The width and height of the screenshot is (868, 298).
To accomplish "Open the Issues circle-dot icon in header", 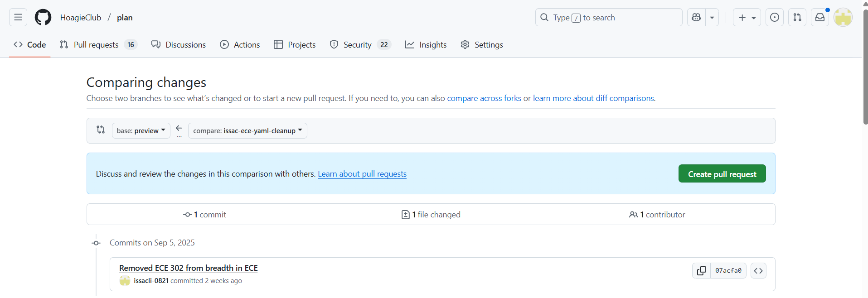I will click(x=775, y=17).
